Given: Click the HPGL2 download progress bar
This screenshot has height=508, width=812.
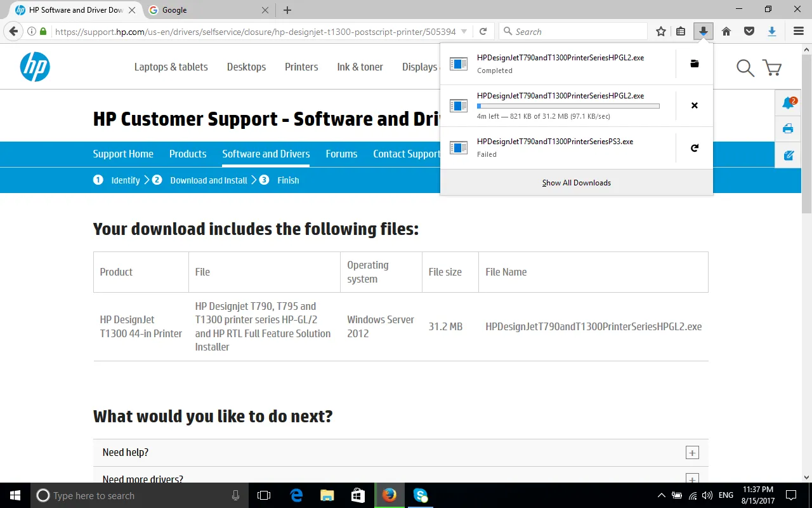Looking at the screenshot, I should 568,106.
